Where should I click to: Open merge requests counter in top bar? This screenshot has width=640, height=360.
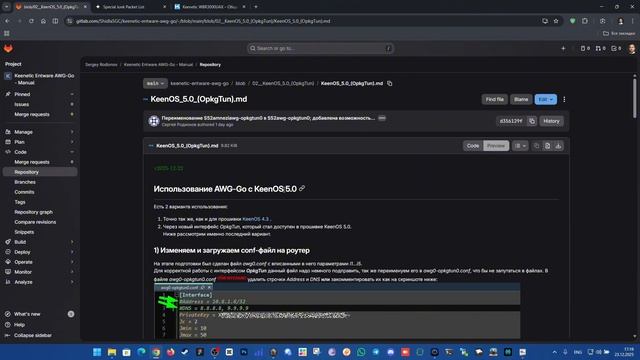(x=600, y=49)
